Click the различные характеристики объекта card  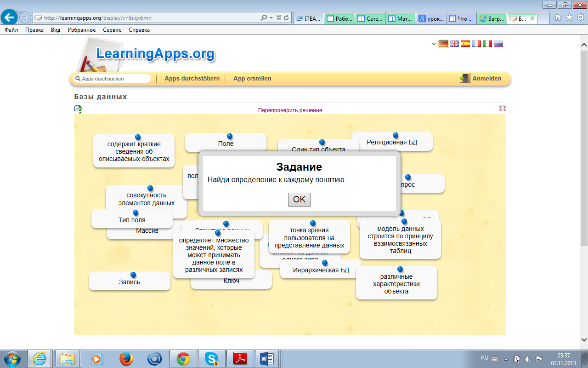pos(396,283)
